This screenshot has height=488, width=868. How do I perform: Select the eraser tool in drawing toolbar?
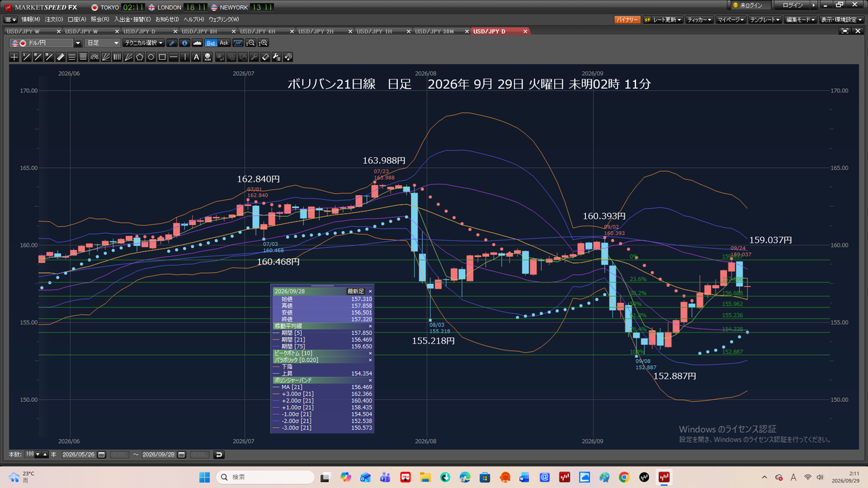[x=265, y=57]
